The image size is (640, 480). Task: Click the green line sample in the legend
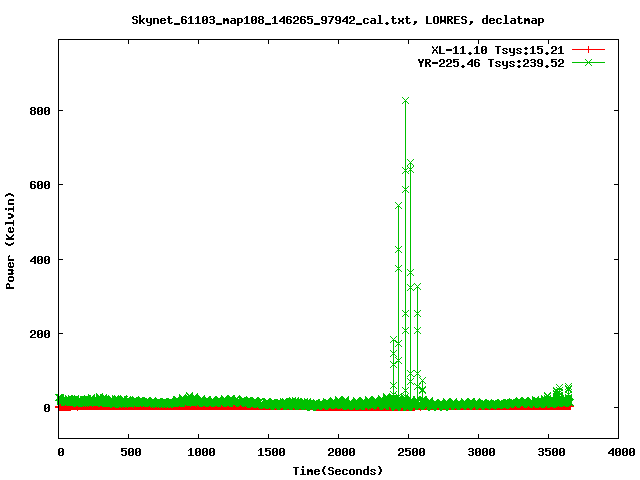[x=590, y=62]
